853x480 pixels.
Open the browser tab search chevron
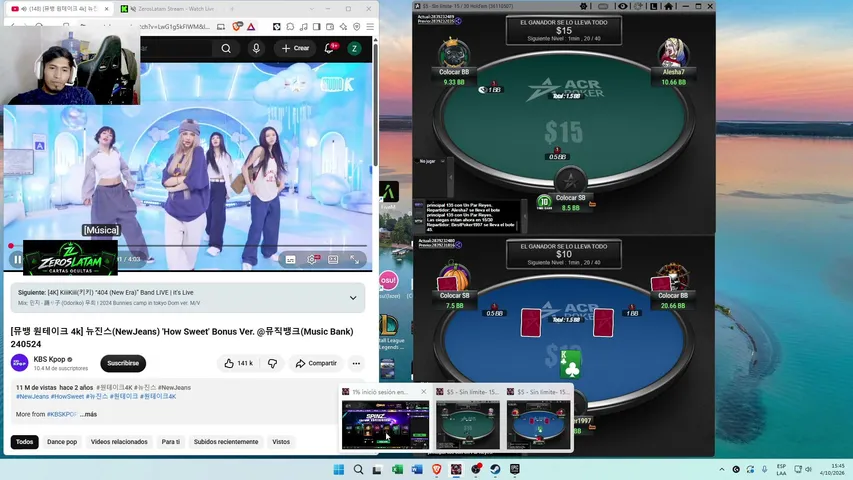pos(312,9)
